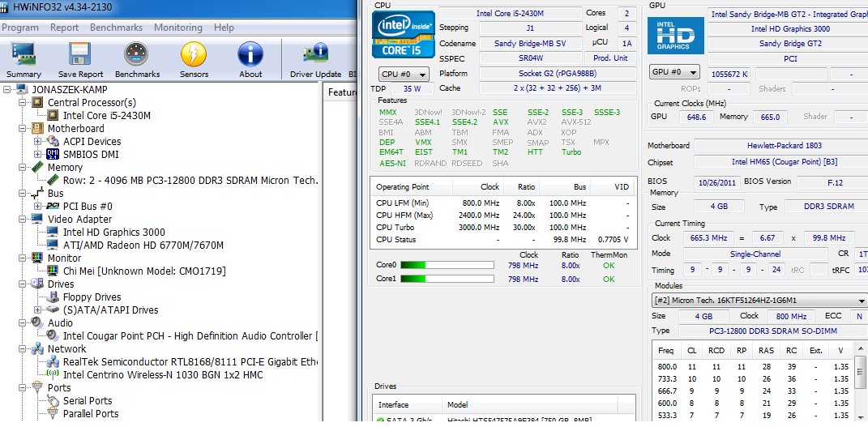Select Intel Core i5-2430M tree item
This screenshot has width=868, height=427.
pos(107,116)
